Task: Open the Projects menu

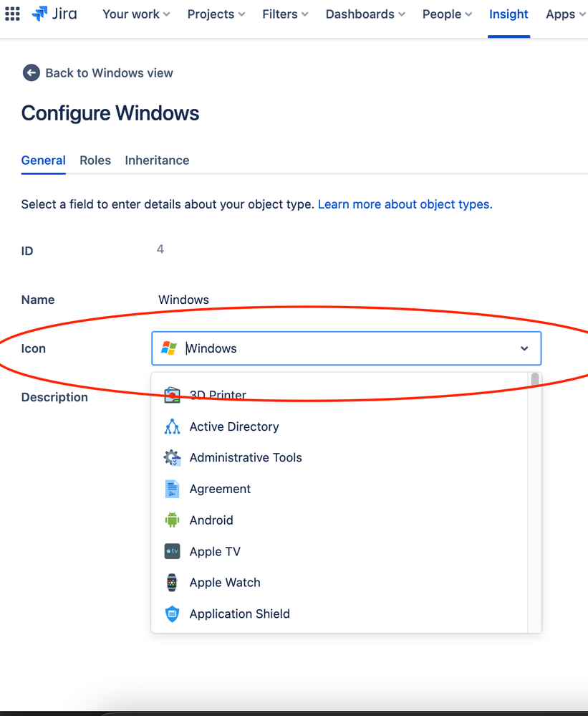Action: (216, 14)
